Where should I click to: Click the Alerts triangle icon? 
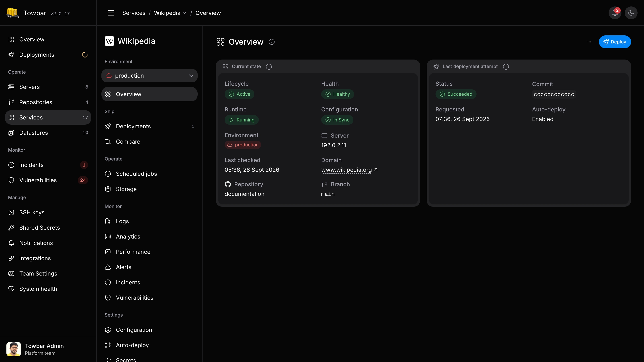point(108,267)
